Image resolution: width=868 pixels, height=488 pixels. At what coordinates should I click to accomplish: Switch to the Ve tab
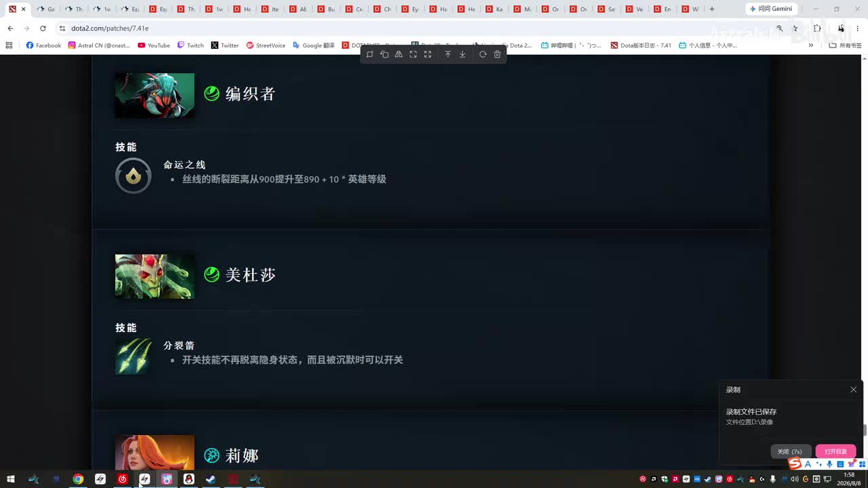[634, 9]
